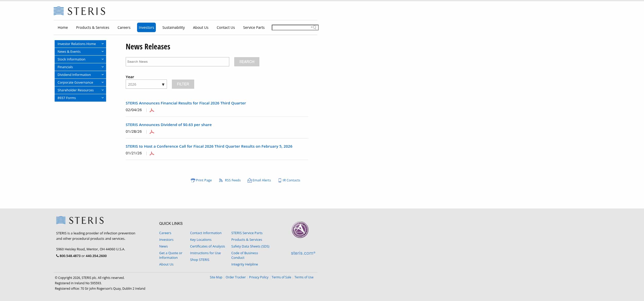The image size is (644, 301).
Task: Click inside the Search News input field
Action: tap(177, 62)
